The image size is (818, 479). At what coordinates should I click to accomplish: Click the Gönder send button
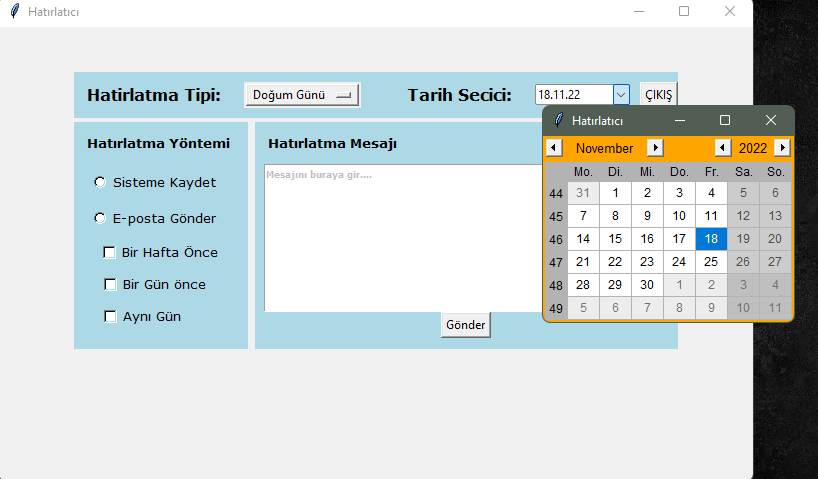click(x=465, y=325)
